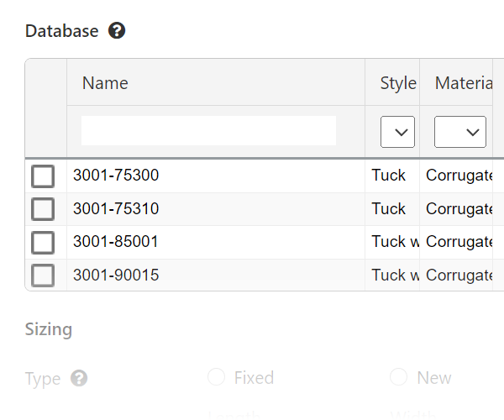Enable the checkbox for 3001-90015
This screenshot has width=504, height=420.
[x=43, y=275]
